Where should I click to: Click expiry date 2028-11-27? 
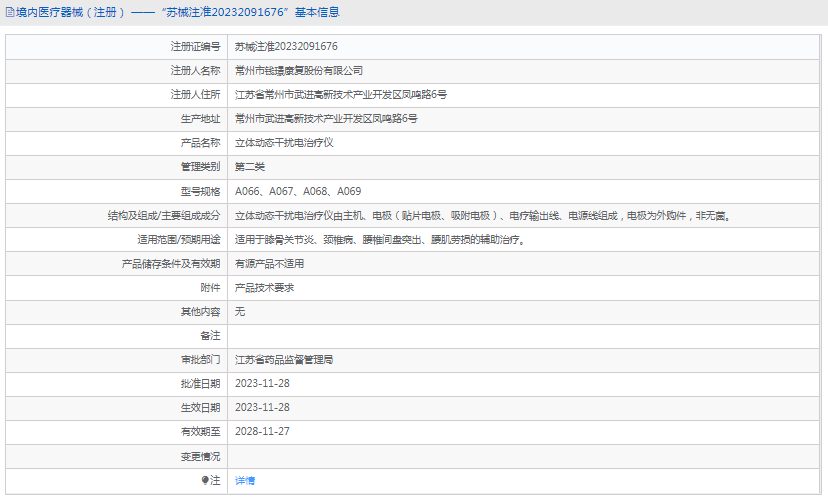(262, 431)
